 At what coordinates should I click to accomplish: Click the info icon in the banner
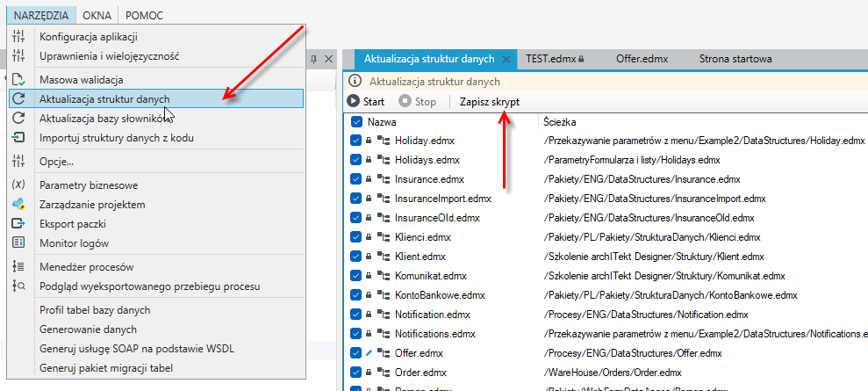pos(355,82)
